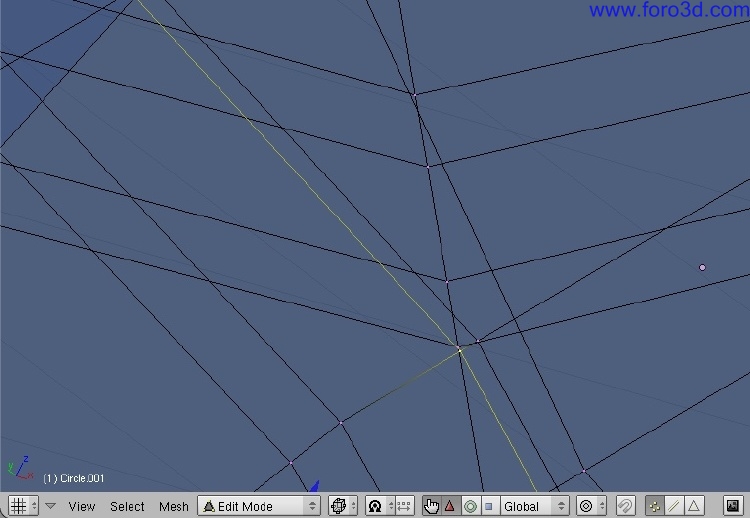Open proportional editing mode selector
750x518 pixels.
(x=592, y=506)
